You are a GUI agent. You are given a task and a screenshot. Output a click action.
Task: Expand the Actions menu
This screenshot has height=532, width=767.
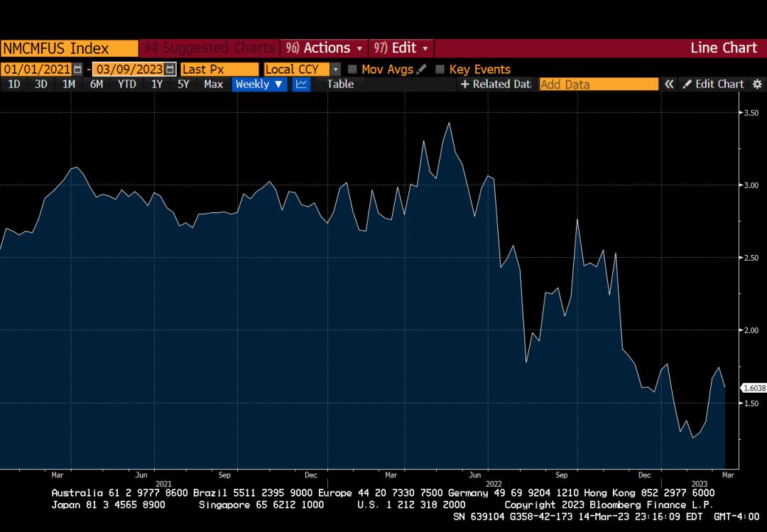click(324, 48)
